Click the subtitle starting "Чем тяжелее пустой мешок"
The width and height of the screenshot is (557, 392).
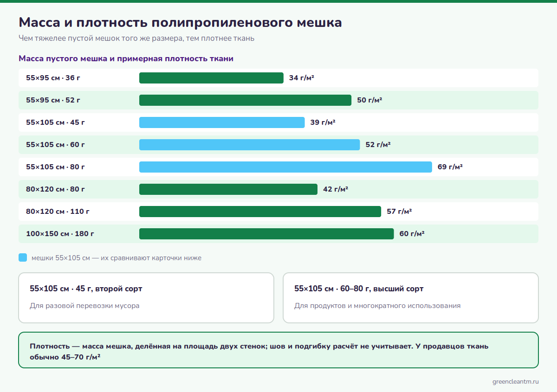coord(136,38)
